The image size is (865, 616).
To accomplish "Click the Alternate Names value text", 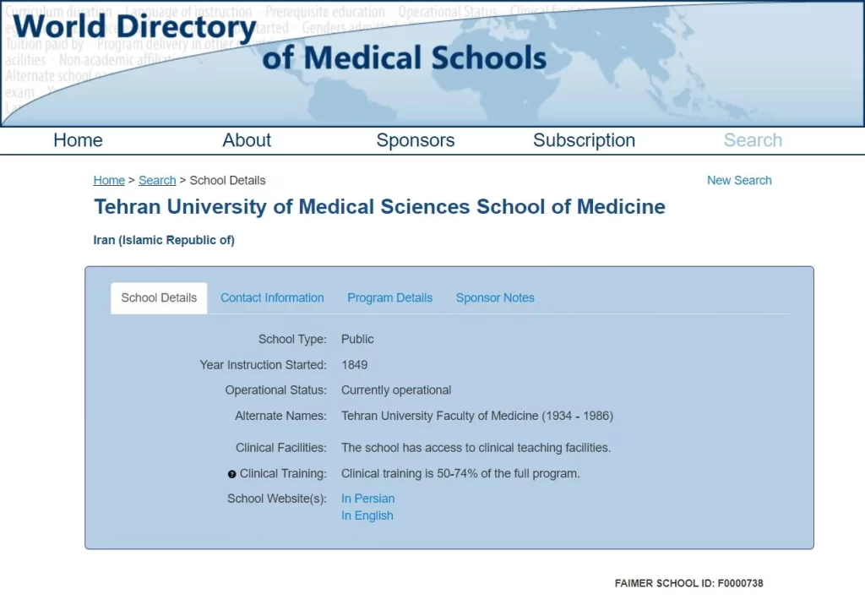I will 476,416.
